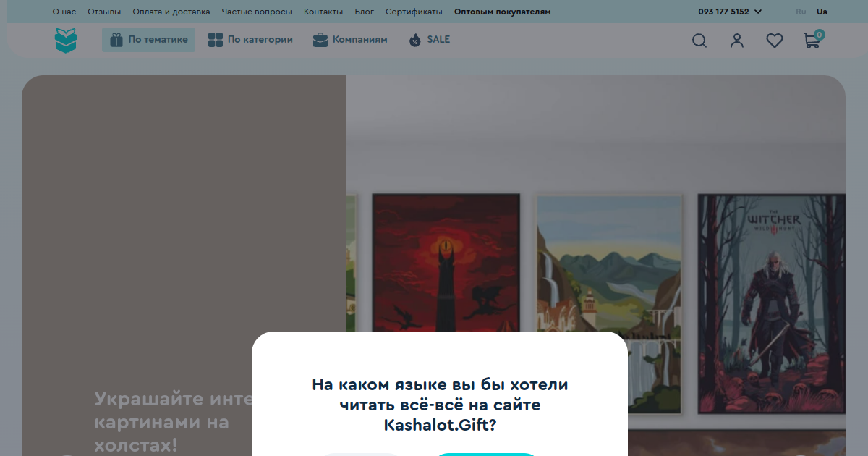Switch site language to Ua
The width and height of the screenshot is (868, 456).
coord(822,12)
